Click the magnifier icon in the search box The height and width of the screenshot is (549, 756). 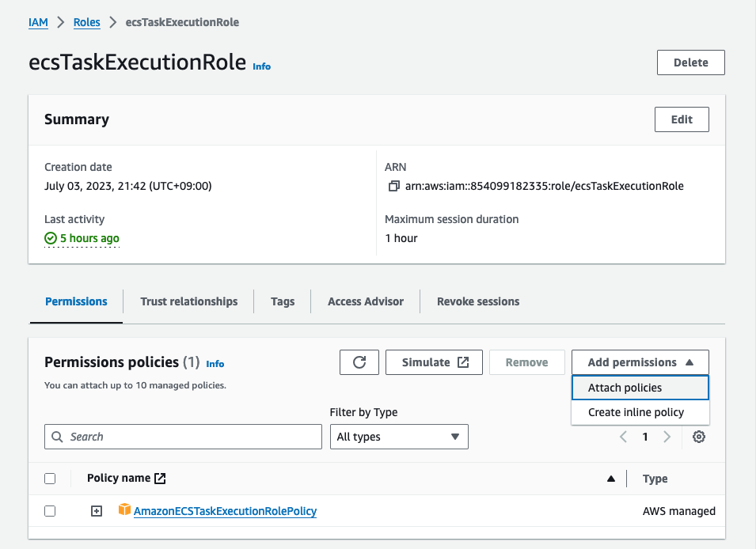[57, 437]
